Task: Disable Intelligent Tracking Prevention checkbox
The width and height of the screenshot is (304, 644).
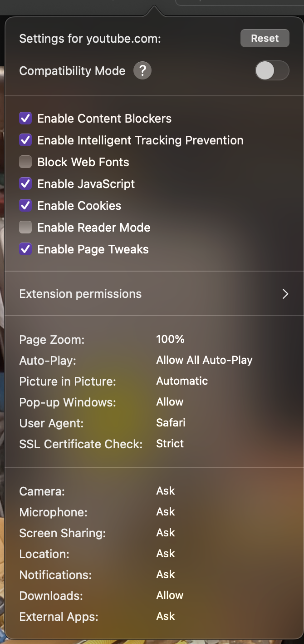Action: 25,140
